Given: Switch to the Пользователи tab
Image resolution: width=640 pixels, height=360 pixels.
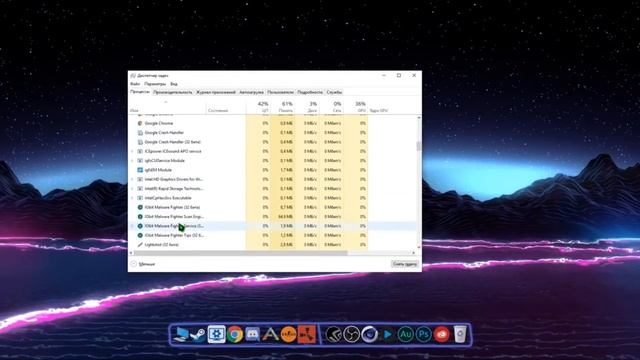Looking at the screenshot, I should [280, 92].
